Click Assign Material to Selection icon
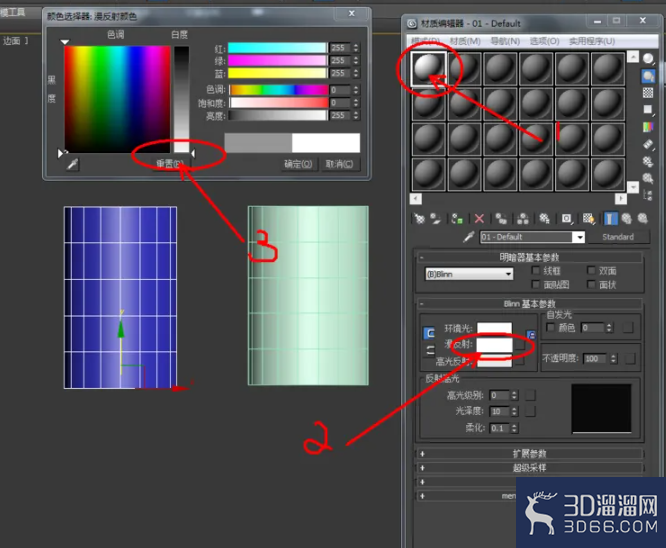The image size is (666, 548). pyautogui.click(x=457, y=219)
